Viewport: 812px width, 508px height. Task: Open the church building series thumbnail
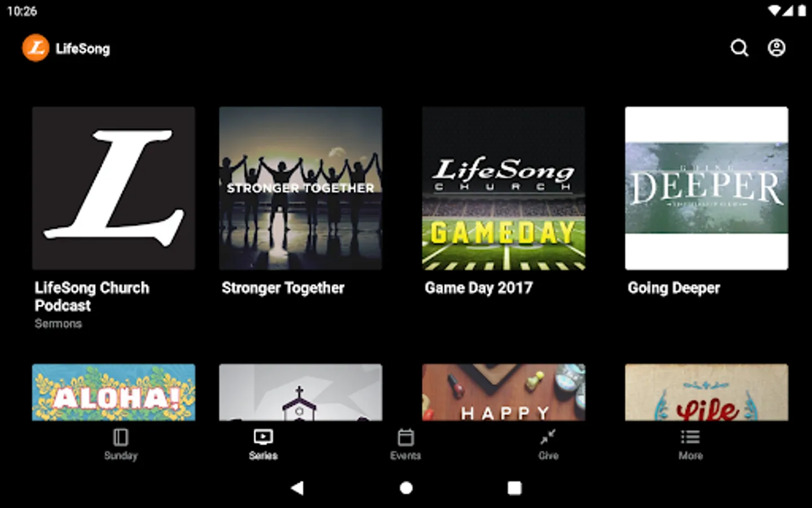pos(301,392)
